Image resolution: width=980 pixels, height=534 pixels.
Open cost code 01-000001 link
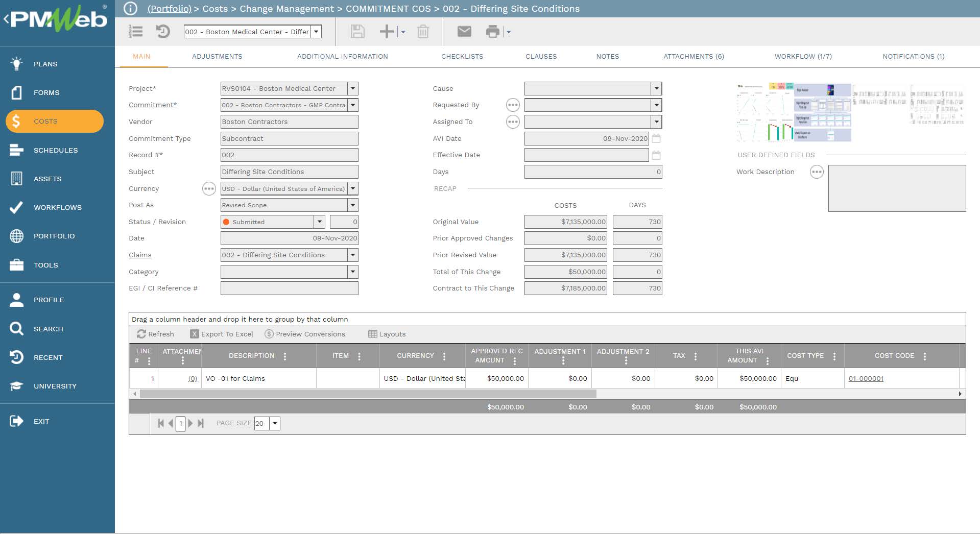[866, 379]
